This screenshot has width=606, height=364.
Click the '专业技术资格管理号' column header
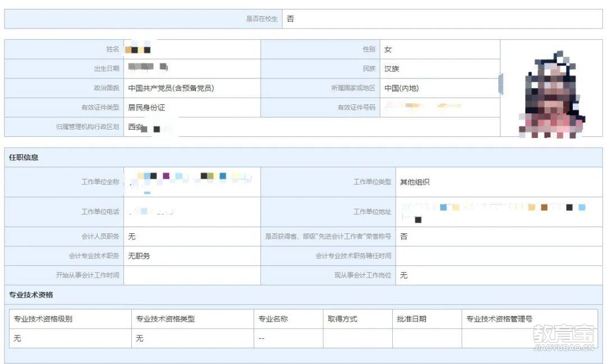pos(499,319)
